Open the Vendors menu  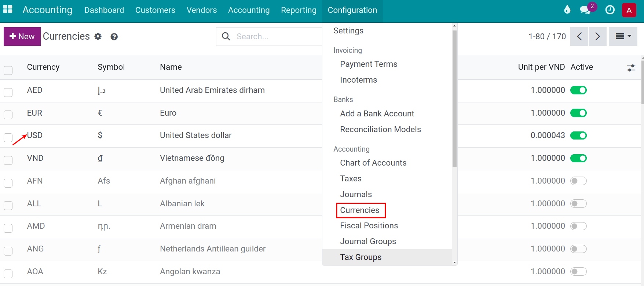click(202, 10)
